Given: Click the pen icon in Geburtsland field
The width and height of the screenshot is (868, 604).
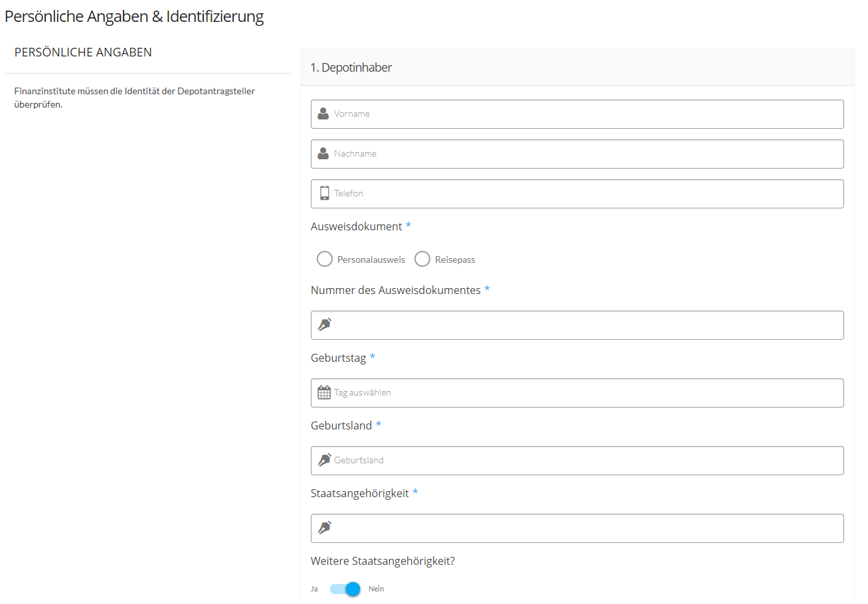Looking at the screenshot, I should 324,460.
